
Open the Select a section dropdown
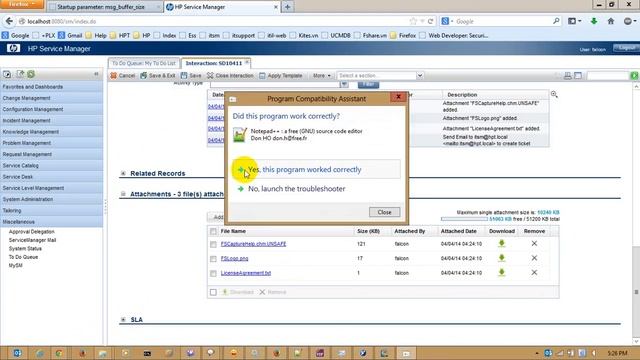(x=380, y=76)
